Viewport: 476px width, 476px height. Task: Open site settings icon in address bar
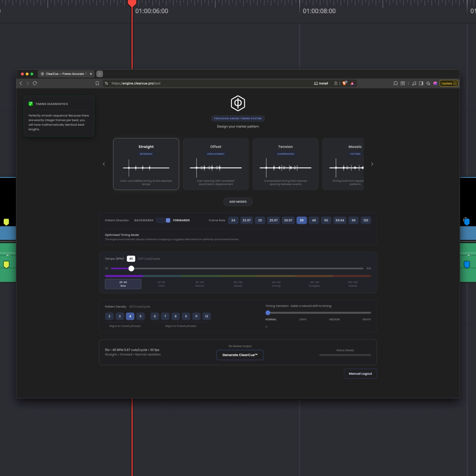106,83
